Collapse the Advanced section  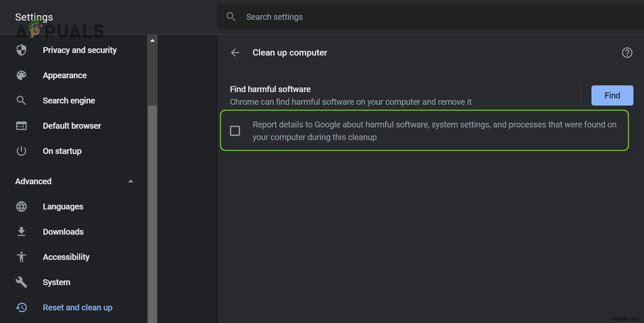pyautogui.click(x=130, y=181)
